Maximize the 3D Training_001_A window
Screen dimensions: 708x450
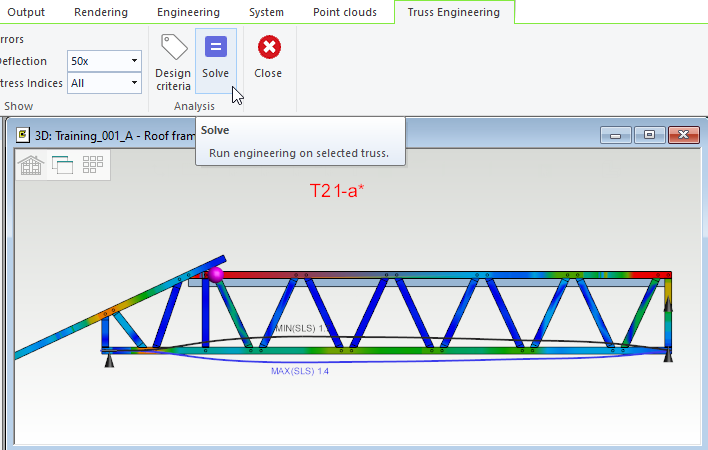pyautogui.click(x=649, y=134)
